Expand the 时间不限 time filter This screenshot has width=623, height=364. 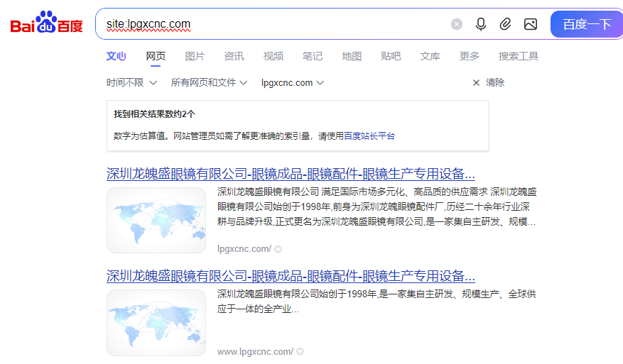131,82
